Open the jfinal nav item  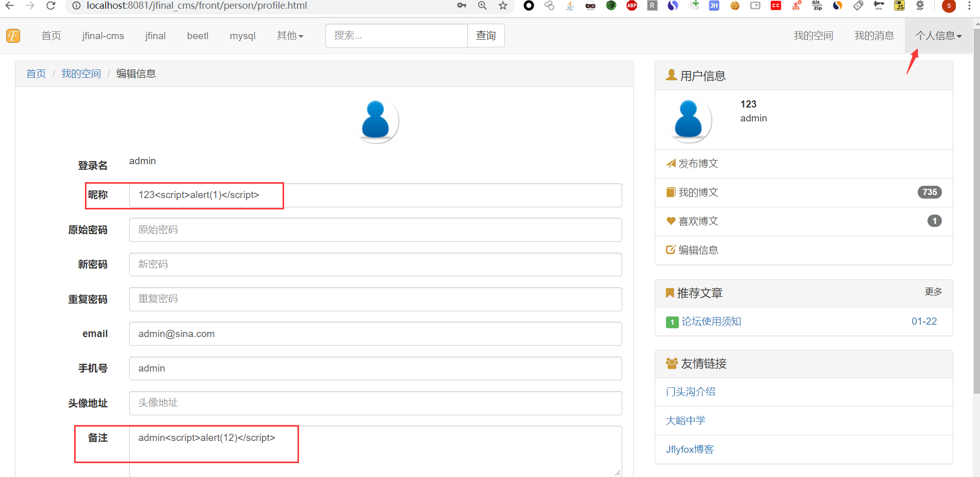tap(155, 36)
